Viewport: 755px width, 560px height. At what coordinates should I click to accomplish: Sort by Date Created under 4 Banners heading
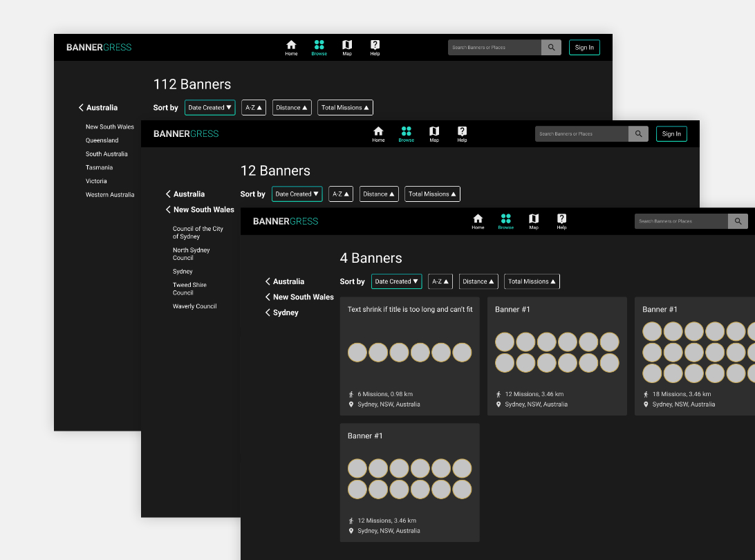[x=396, y=281]
